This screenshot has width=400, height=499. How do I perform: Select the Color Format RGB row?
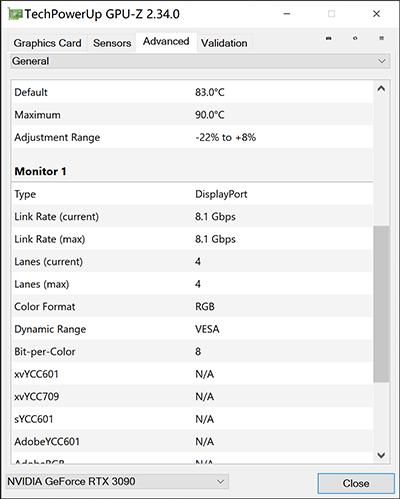point(192,307)
